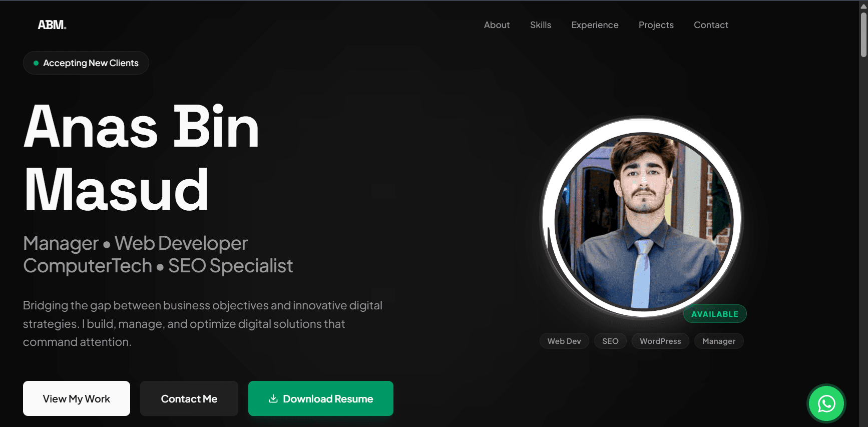This screenshot has height=427, width=868.
Task: Navigate to the Experience section
Action: (x=595, y=25)
